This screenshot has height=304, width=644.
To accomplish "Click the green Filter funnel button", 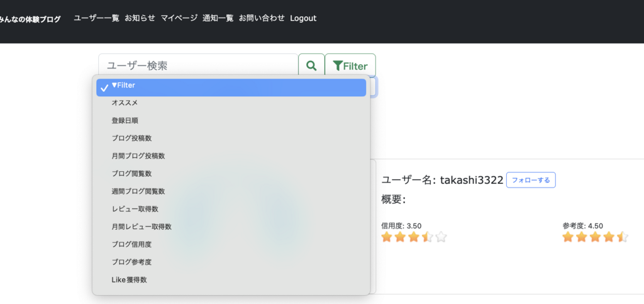I will [x=350, y=65].
